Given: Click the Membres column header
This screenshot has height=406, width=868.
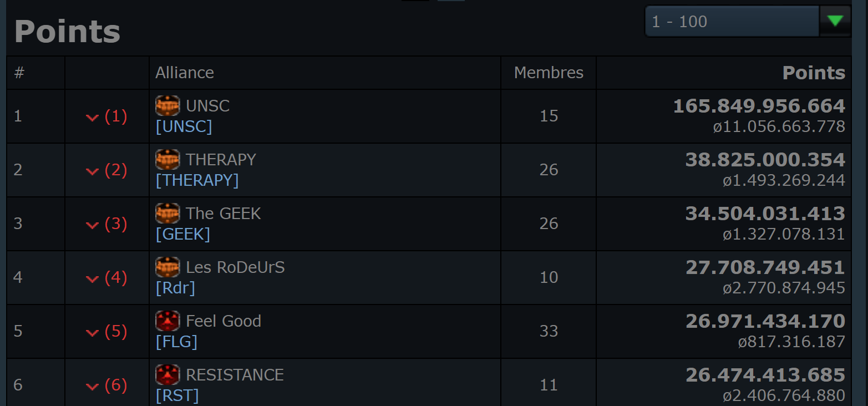Looking at the screenshot, I should [x=549, y=73].
